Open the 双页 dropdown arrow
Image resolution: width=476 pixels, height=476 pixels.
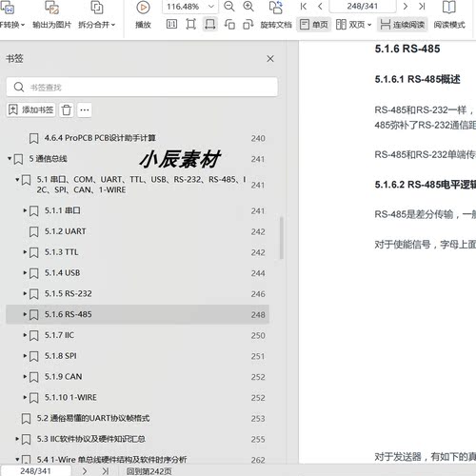click(x=369, y=25)
